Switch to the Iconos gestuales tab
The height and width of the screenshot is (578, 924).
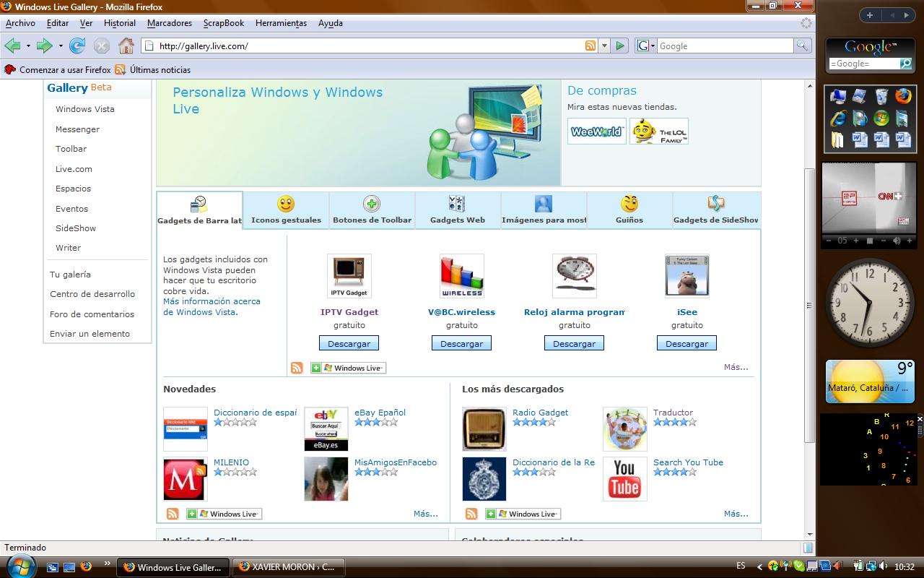(286, 210)
